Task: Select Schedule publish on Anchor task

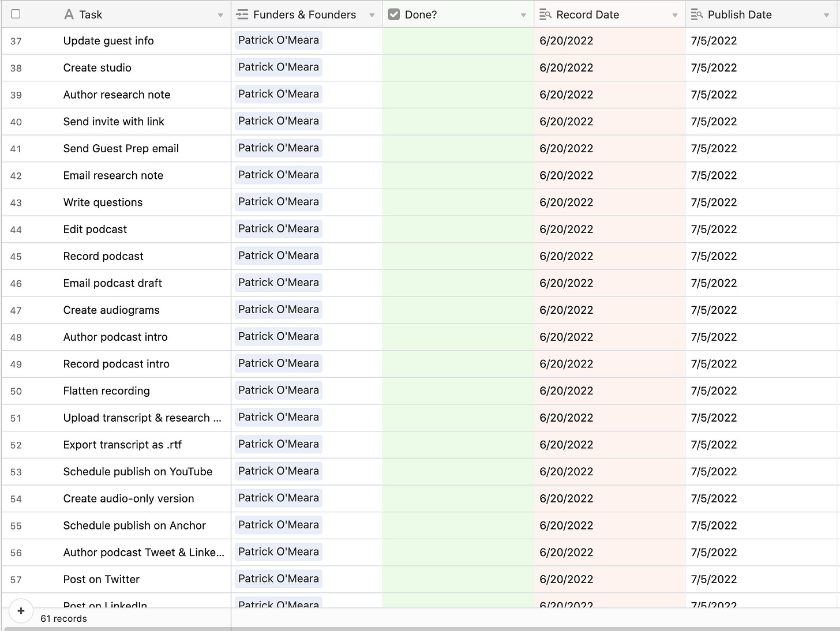Action: click(134, 525)
